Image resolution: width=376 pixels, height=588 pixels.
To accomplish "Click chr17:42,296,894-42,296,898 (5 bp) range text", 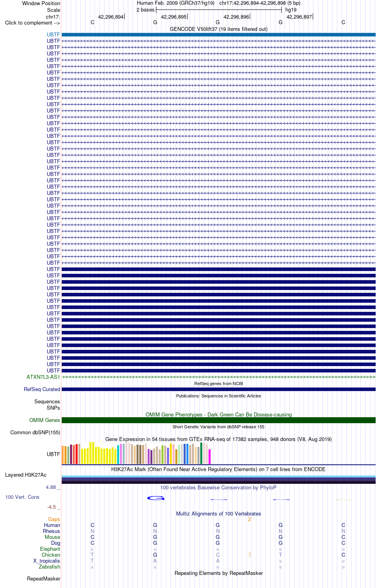I will 260,3.
